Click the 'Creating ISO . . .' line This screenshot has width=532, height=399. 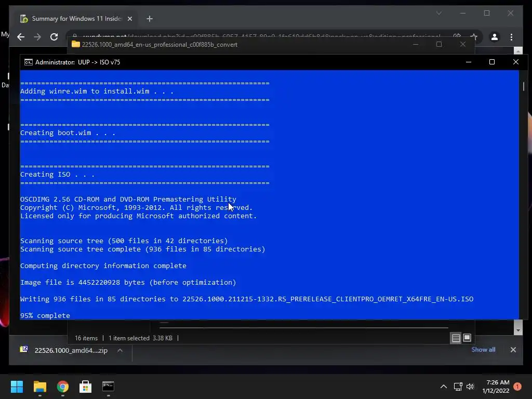click(57, 175)
